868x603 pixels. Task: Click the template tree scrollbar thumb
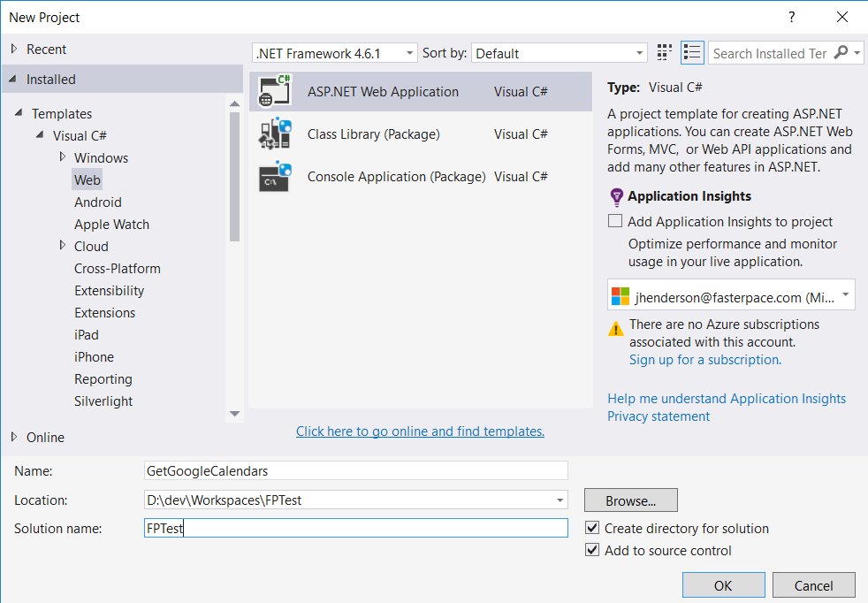click(235, 177)
